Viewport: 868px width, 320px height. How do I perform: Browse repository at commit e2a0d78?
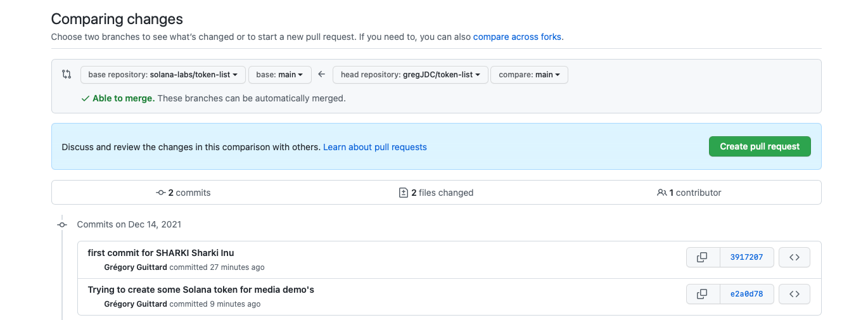click(794, 294)
